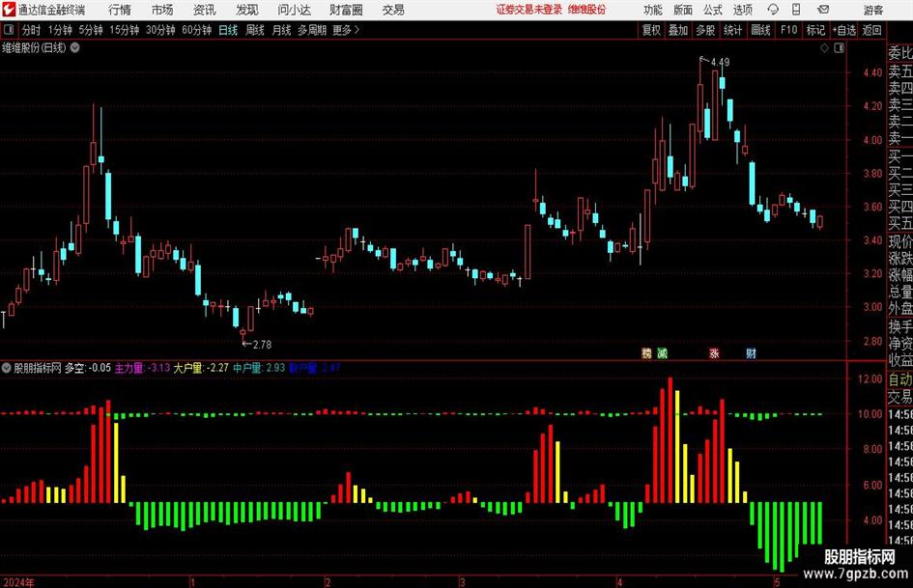Open the 功能 menu
Viewport: 913px width, 588px height.
coord(653,10)
